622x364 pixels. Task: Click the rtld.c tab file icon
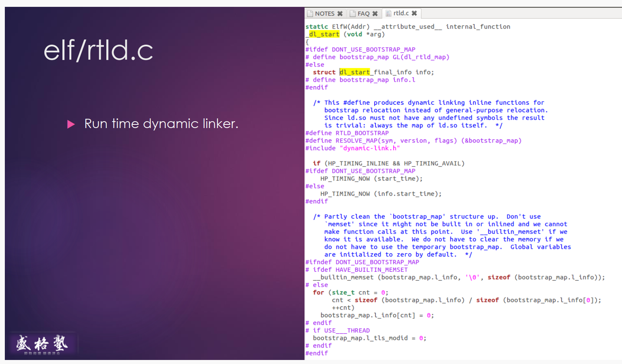[x=388, y=13]
